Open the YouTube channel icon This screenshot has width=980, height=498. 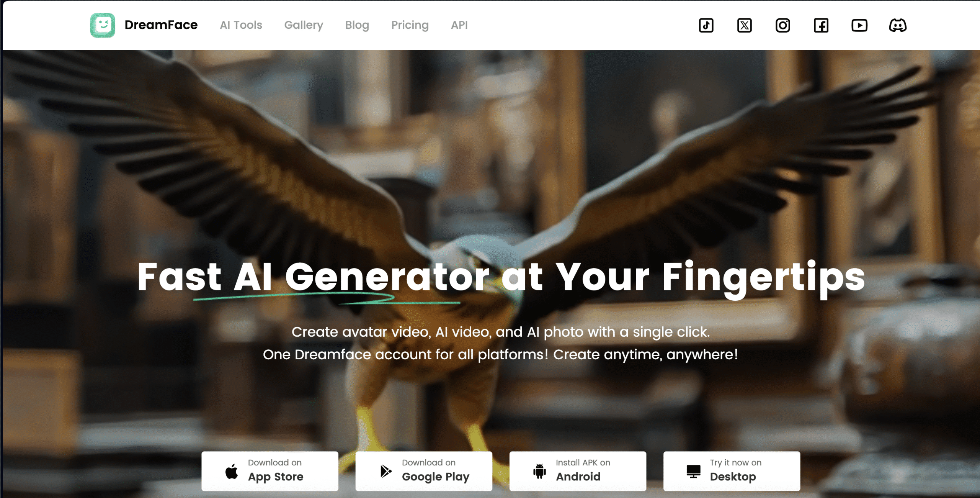(x=859, y=25)
